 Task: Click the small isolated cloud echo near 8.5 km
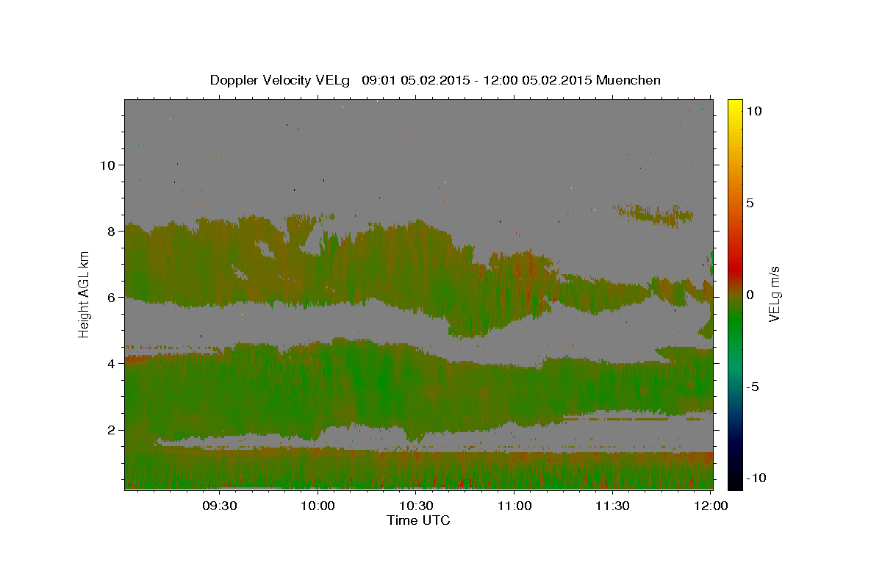654,215
